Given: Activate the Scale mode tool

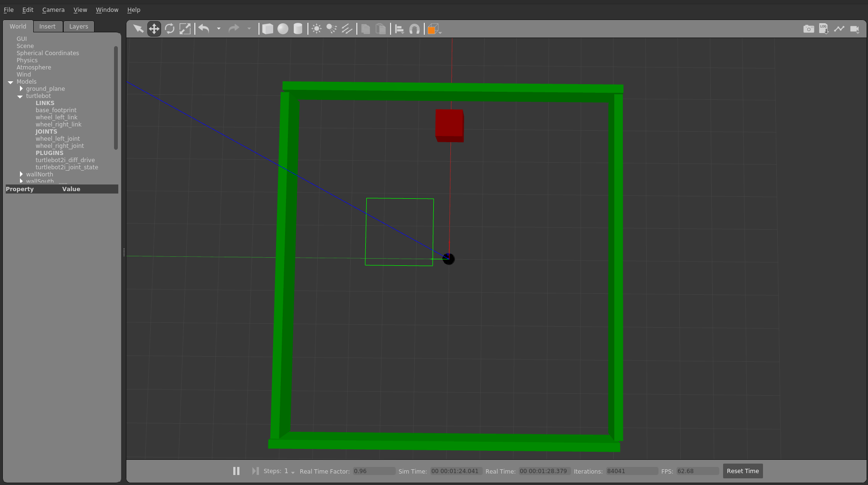Looking at the screenshot, I should (185, 29).
